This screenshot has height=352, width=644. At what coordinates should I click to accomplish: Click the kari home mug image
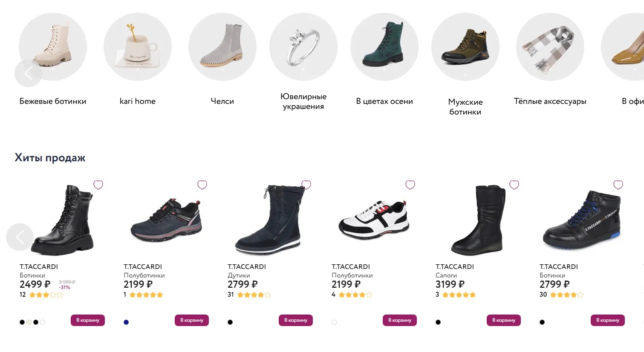[x=137, y=47]
